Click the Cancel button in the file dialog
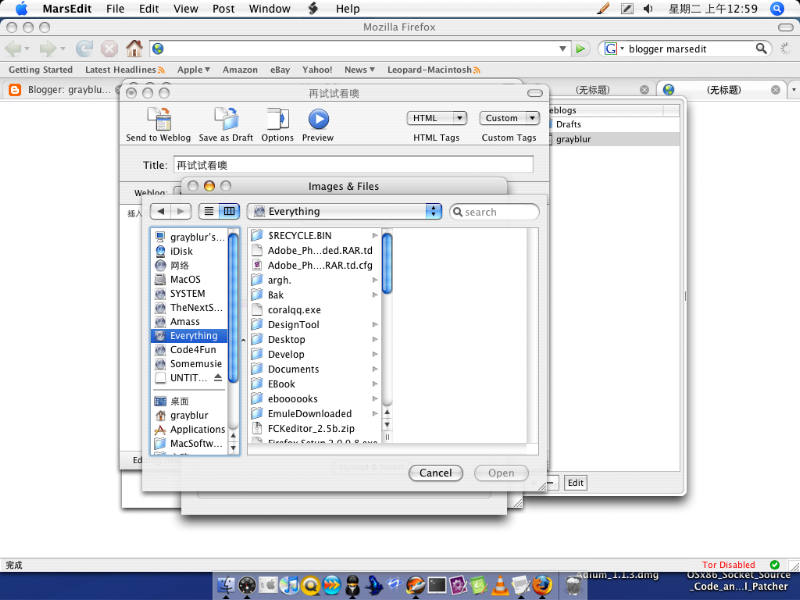This screenshot has width=800, height=600. click(x=436, y=473)
